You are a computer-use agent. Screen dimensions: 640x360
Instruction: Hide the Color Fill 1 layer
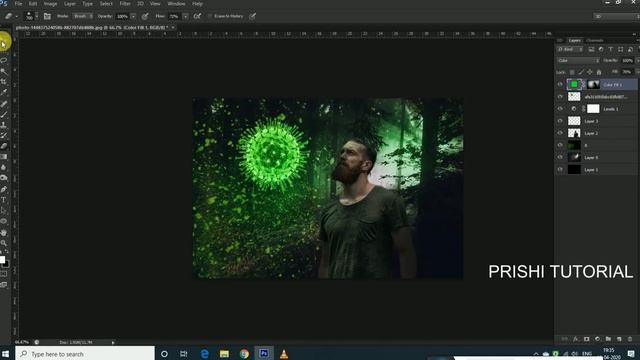[x=560, y=84]
